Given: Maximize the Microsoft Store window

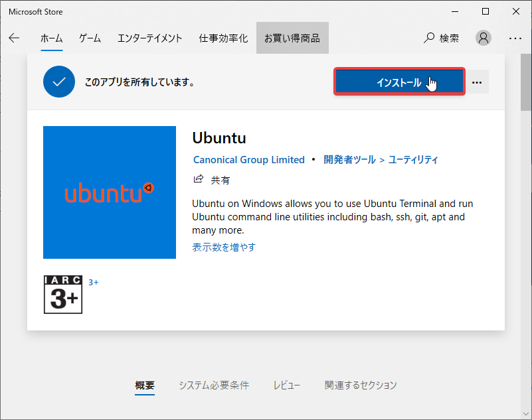Looking at the screenshot, I should [x=486, y=11].
